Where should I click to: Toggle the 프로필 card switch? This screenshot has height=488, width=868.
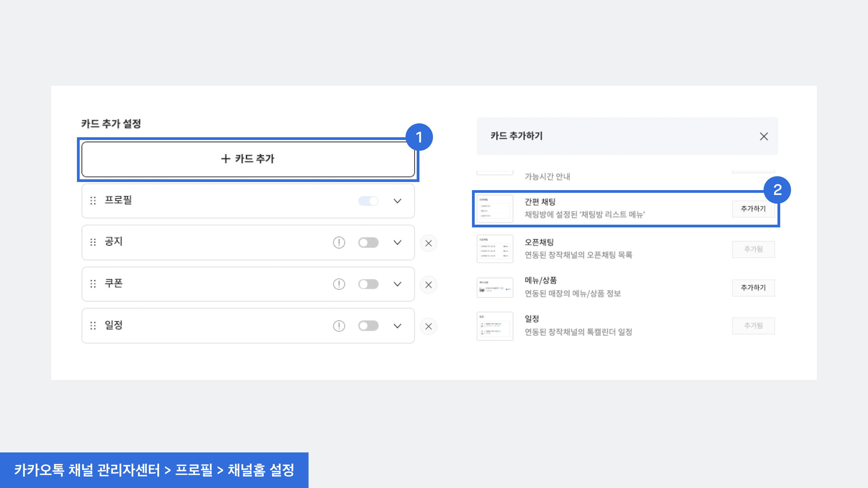[x=368, y=201]
